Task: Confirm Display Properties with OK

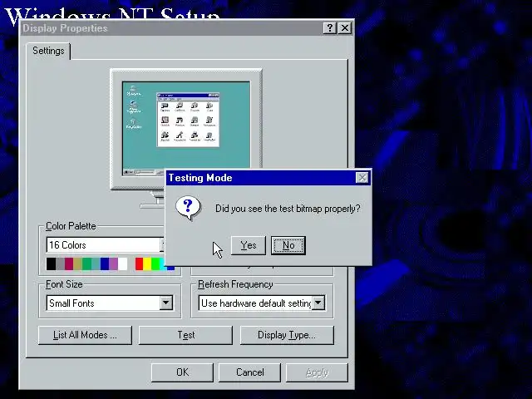Action: pos(182,372)
